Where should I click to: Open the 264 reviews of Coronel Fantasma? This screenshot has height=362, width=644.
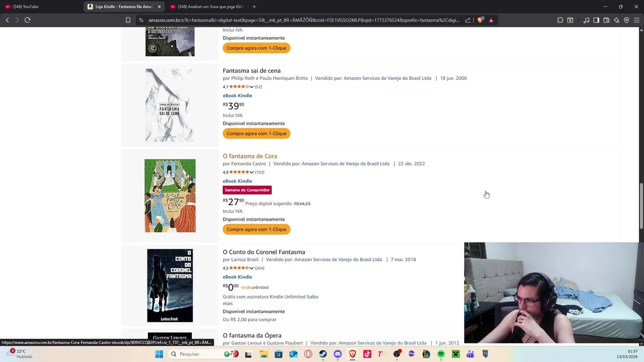tap(259, 268)
